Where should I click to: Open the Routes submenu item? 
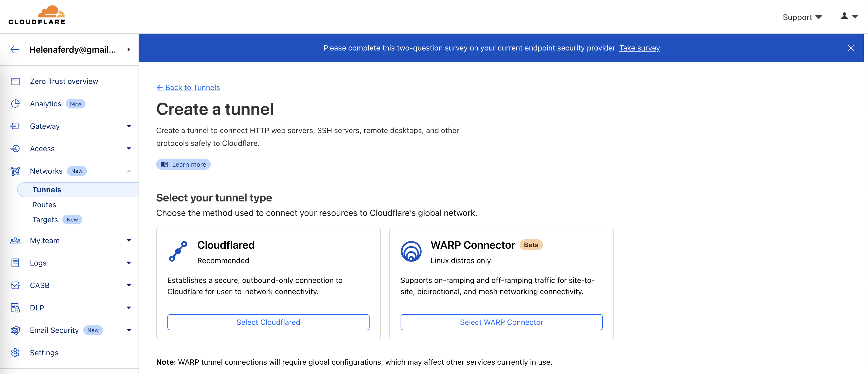[44, 205]
